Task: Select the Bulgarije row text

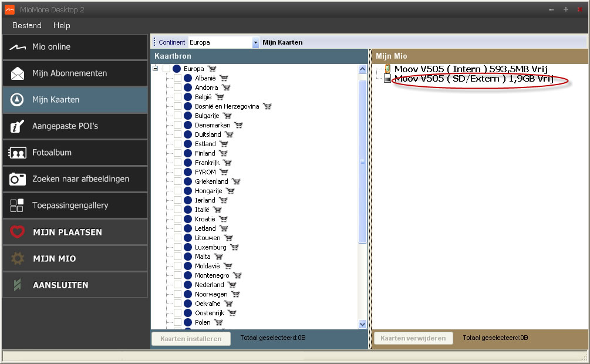Action: 207,116
